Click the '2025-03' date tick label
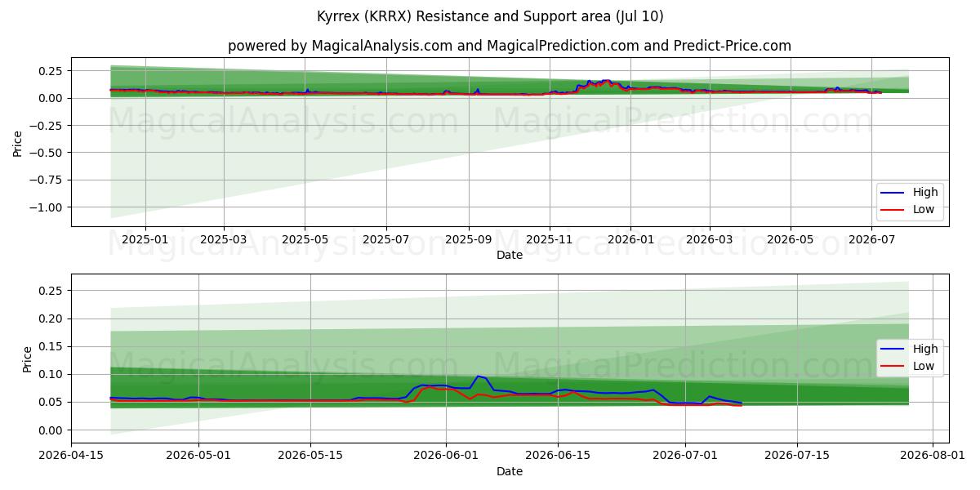The width and height of the screenshot is (980, 490). tap(224, 239)
